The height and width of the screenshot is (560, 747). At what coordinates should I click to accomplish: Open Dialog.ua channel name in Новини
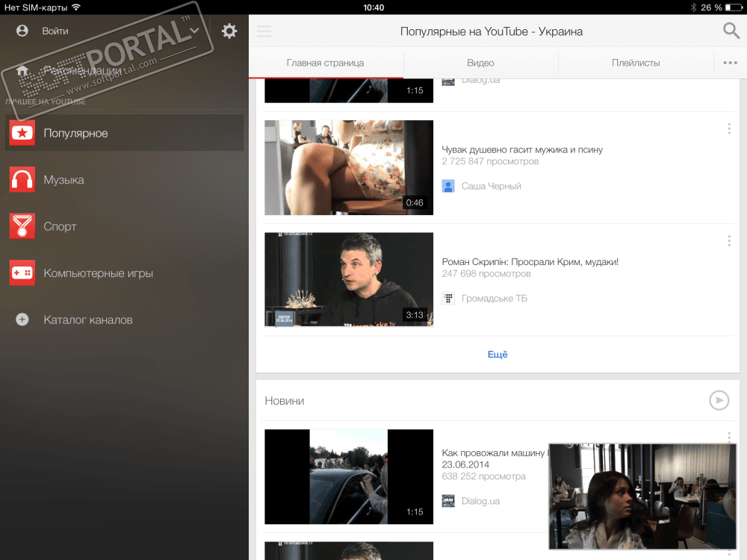480,501
